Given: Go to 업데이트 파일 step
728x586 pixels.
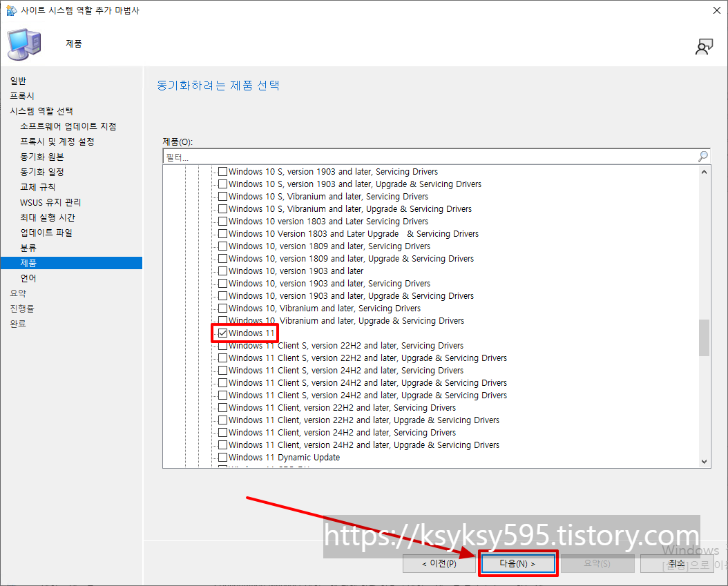Looking at the screenshot, I should 46,233.
